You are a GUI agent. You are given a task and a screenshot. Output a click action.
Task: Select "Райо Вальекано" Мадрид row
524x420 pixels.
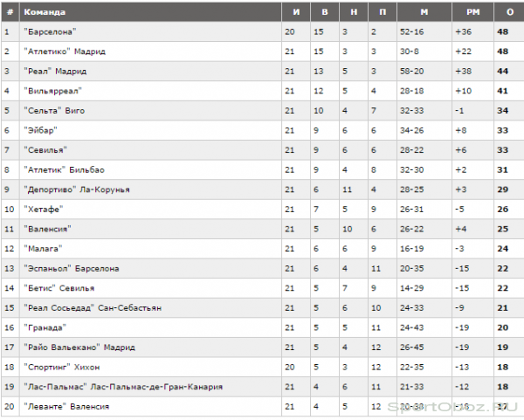(263, 348)
